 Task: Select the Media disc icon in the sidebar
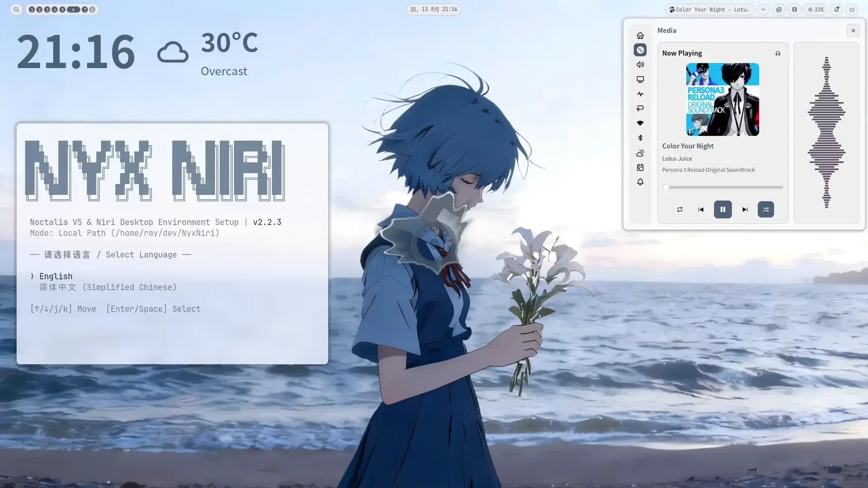640,50
